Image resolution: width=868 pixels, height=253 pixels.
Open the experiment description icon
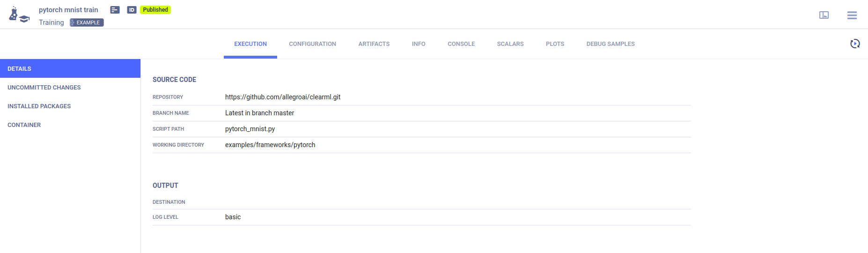[115, 10]
